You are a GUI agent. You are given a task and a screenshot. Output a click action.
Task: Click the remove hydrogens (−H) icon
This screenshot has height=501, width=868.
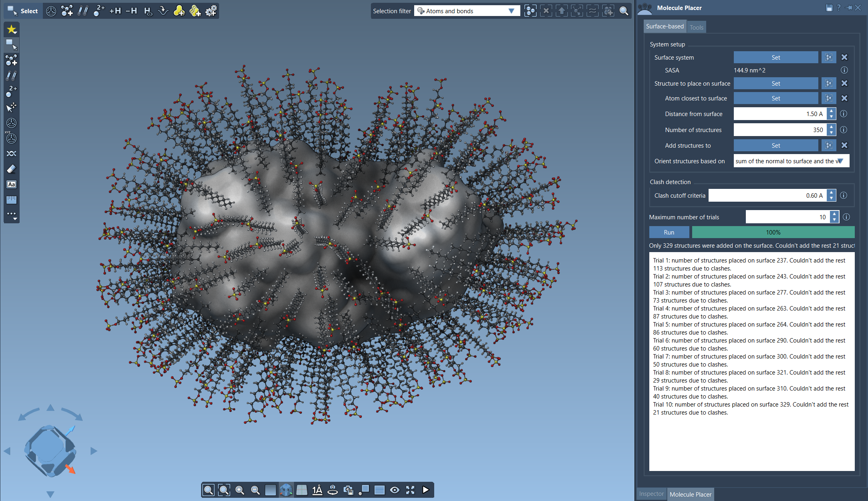coord(131,11)
